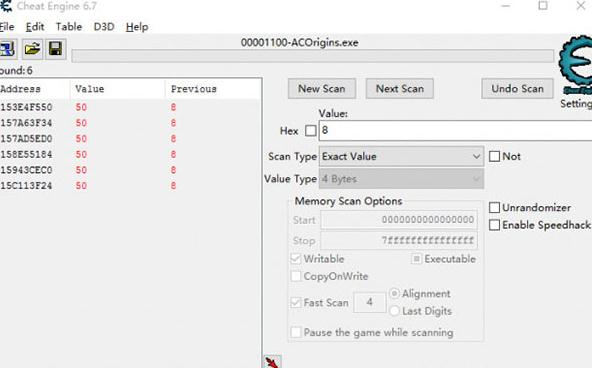This screenshot has height=368, width=592.
Task: Click the open folder load table icon
Action: point(32,49)
